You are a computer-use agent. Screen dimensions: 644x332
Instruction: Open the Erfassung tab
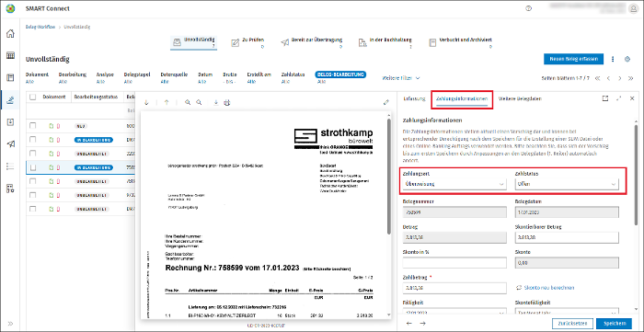(414, 99)
